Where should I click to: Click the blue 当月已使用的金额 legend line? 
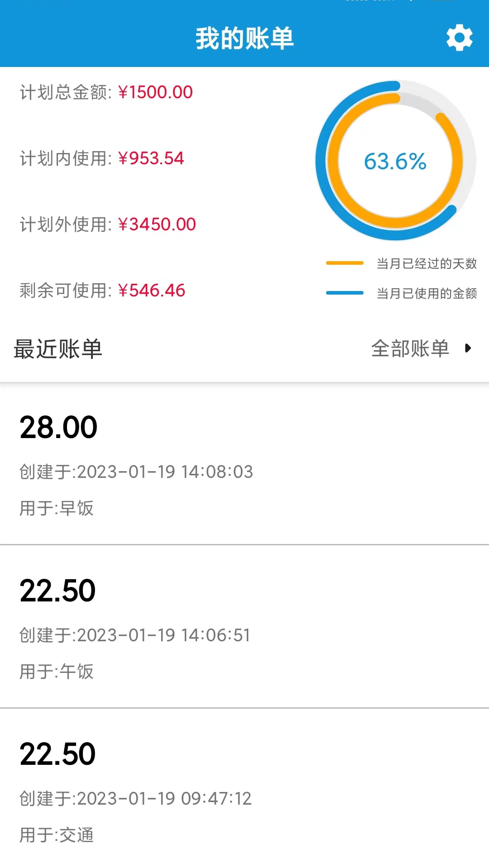tap(345, 293)
